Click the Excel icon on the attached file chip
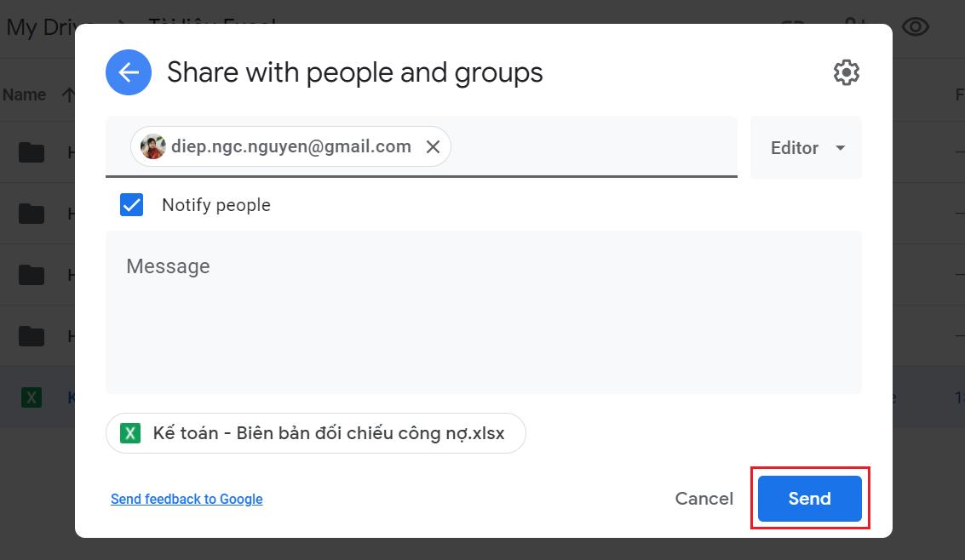The width and height of the screenshot is (965, 560). point(129,433)
